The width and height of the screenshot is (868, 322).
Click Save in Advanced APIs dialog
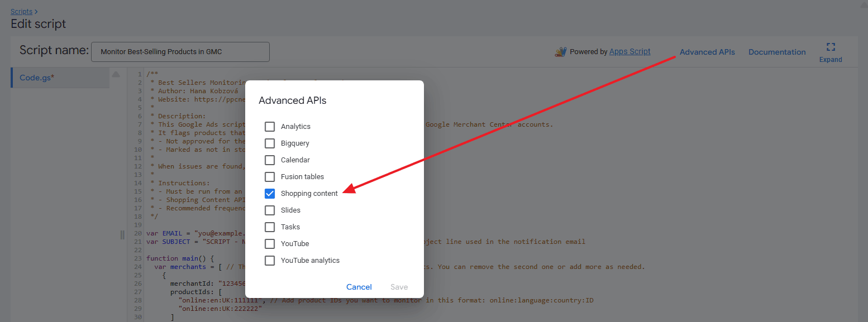click(x=399, y=287)
